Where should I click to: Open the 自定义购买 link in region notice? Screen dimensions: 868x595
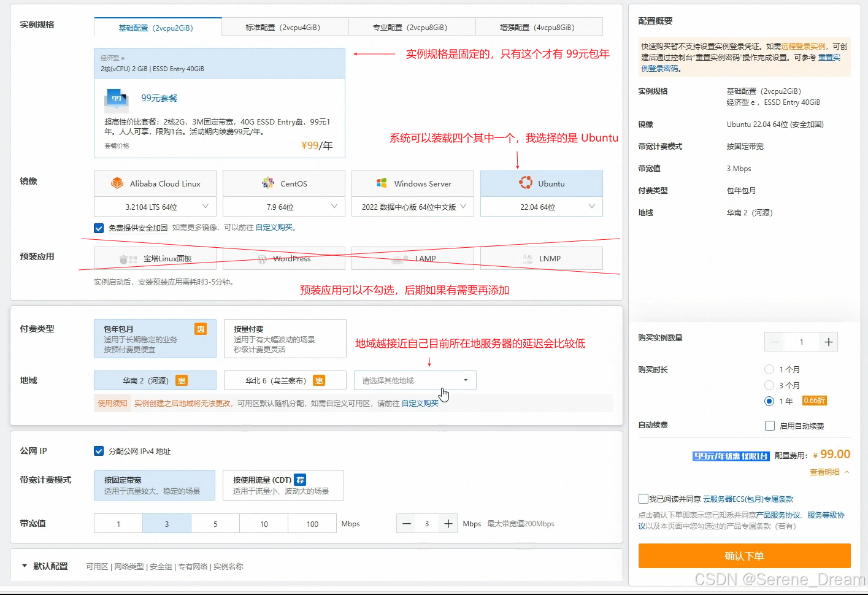pos(420,404)
